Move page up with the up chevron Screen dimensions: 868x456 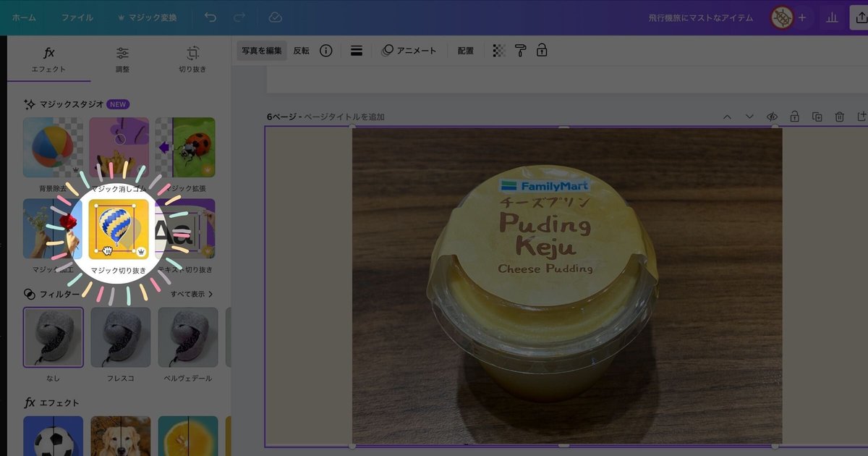point(728,117)
